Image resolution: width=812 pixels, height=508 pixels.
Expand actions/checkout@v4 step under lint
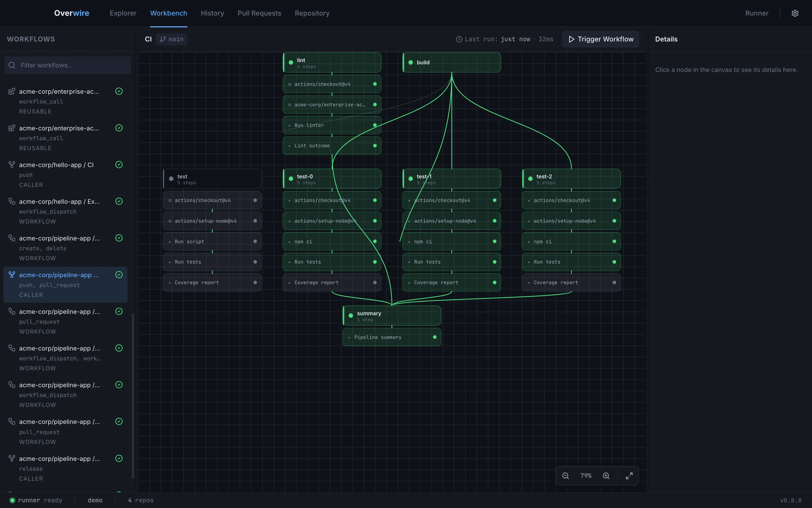(290, 84)
